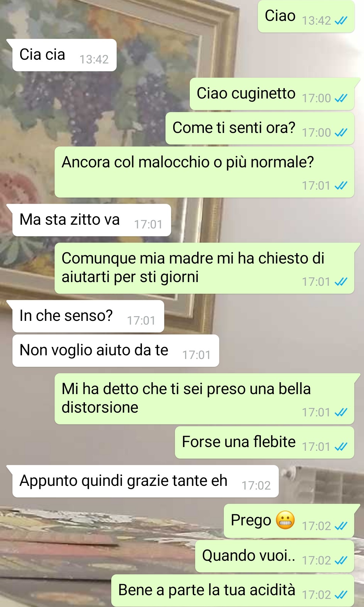Select the 'Comunque mia madre mi ha chiesto' message
Image resolution: width=364 pixels, height=607 pixels.
pos(204,268)
